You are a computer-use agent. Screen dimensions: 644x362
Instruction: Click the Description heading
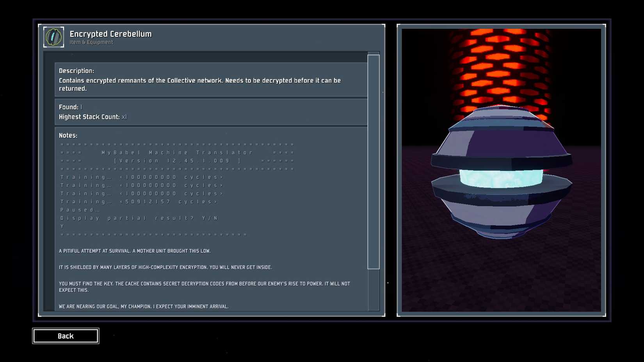76,71
